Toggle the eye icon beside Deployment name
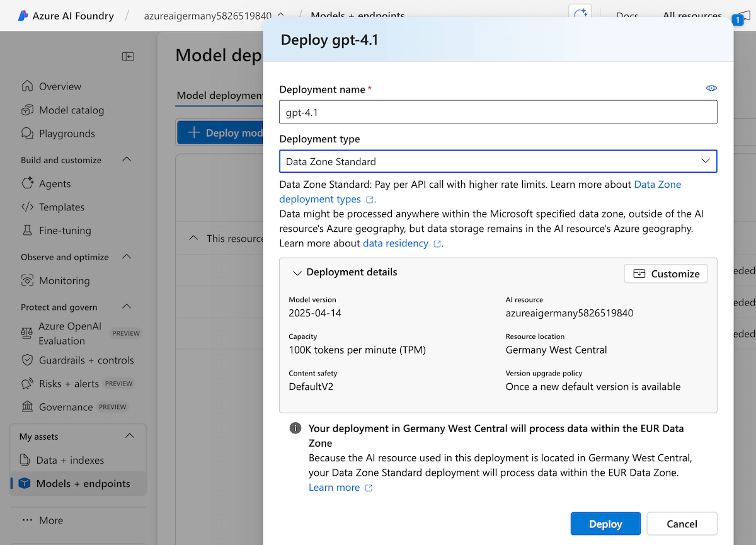756x545 pixels. click(x=711, y=88)
